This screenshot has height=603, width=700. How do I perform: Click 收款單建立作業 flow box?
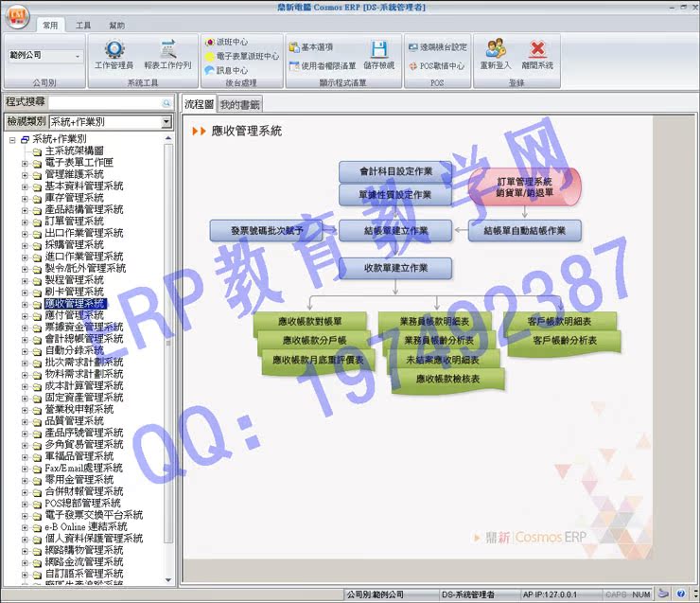click(x=395, y=269)
